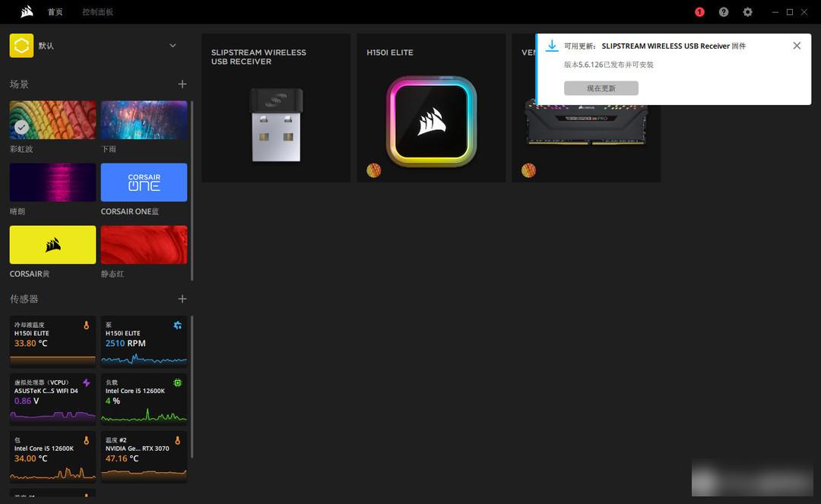The width and height of the screenshot is (821, 504).
Task: Dismiss the firmware update notification
Action: click(x=797, y=46)
